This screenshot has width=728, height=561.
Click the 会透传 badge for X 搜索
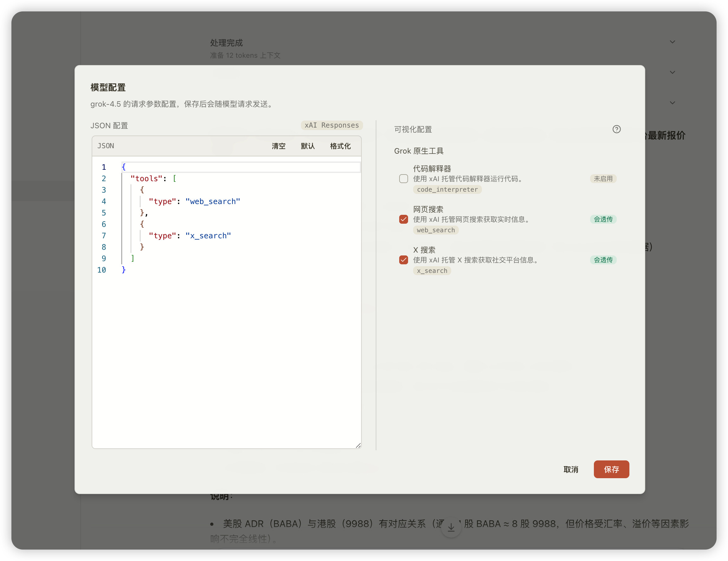tap(603, 260)
